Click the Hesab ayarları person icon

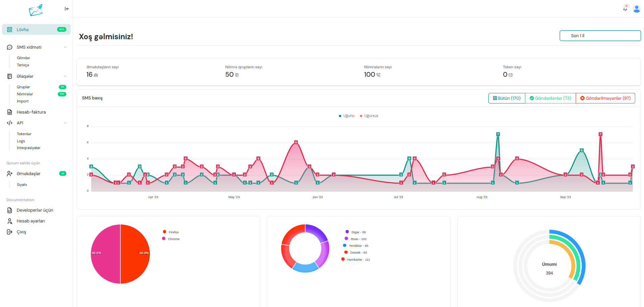(10, 221)
